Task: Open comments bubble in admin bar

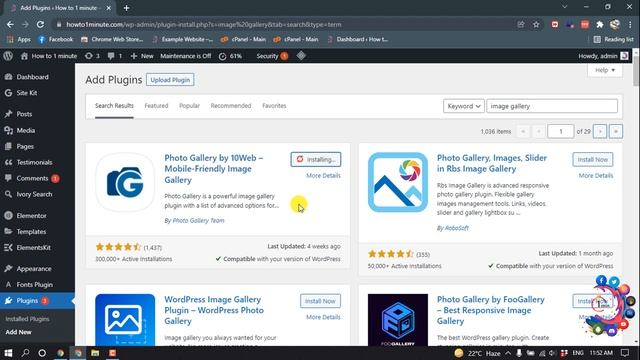Action: tap(114, 56)
